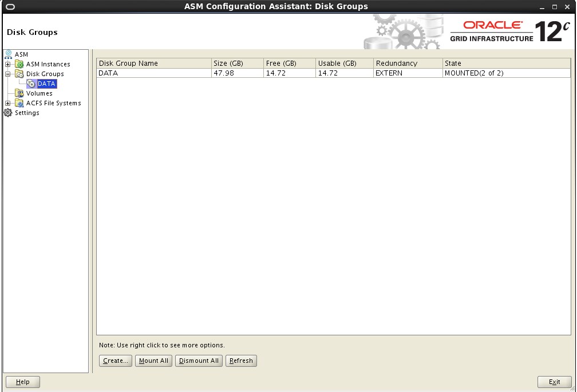The width and height of the screenshot is (577, 392).
Task: Maximize the ASM Configuration Assistant window
Action: pyautogui.click(x=555, y=7)
